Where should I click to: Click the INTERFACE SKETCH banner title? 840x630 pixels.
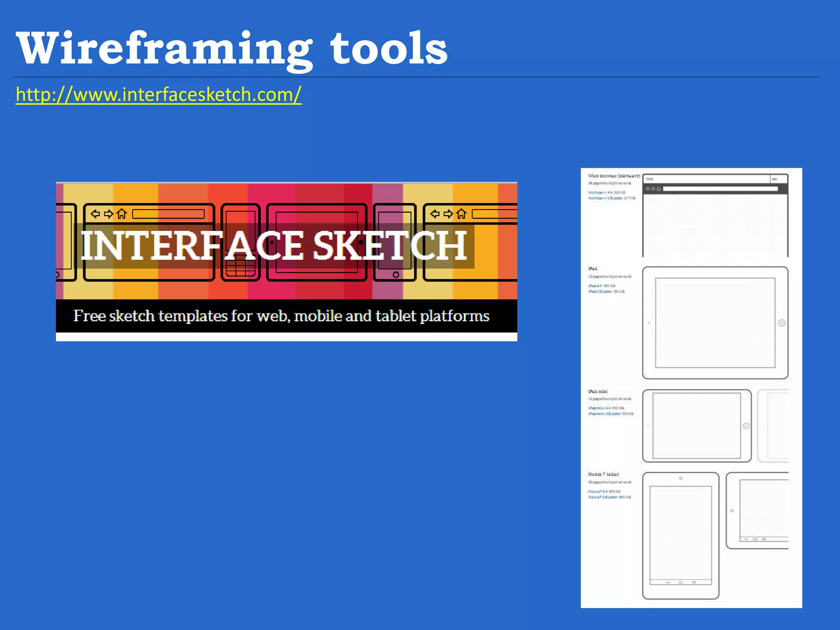pyautogui.click(x=274, y=246)
